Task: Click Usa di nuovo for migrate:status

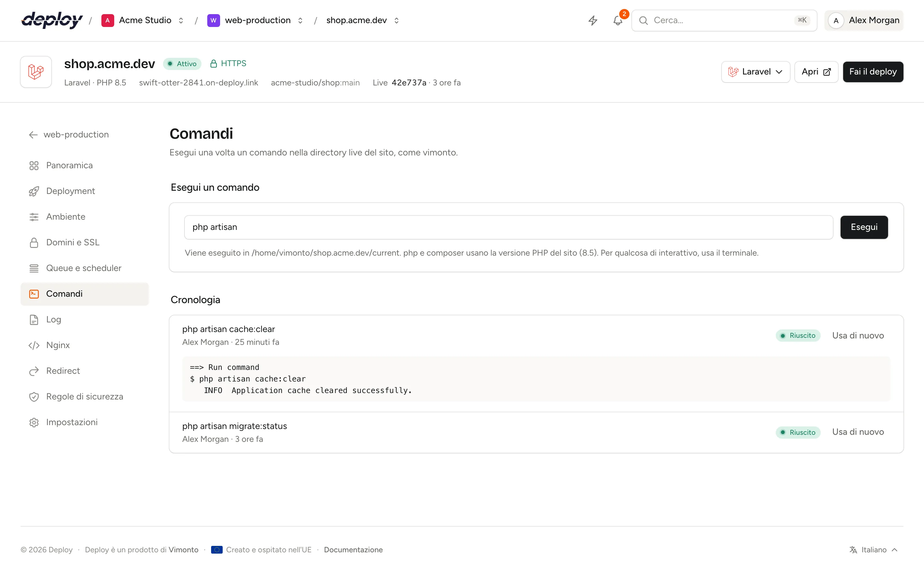Action: point(858,432)
